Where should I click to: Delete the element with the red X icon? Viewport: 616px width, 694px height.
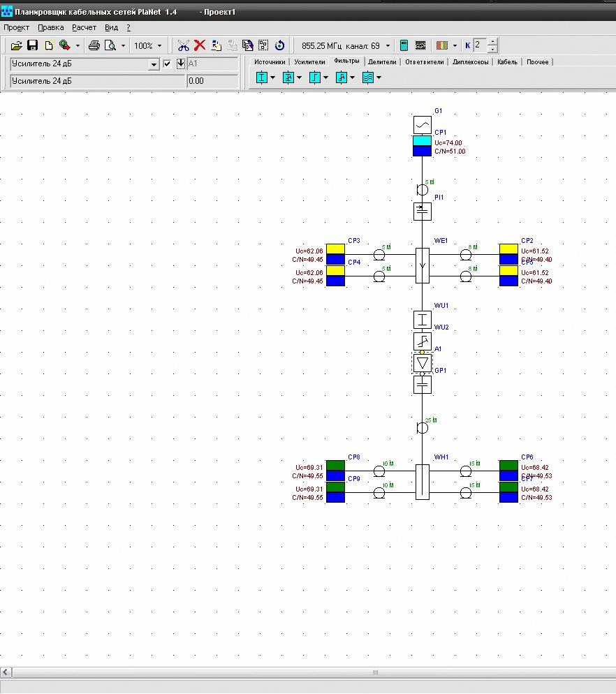(200, 45)
